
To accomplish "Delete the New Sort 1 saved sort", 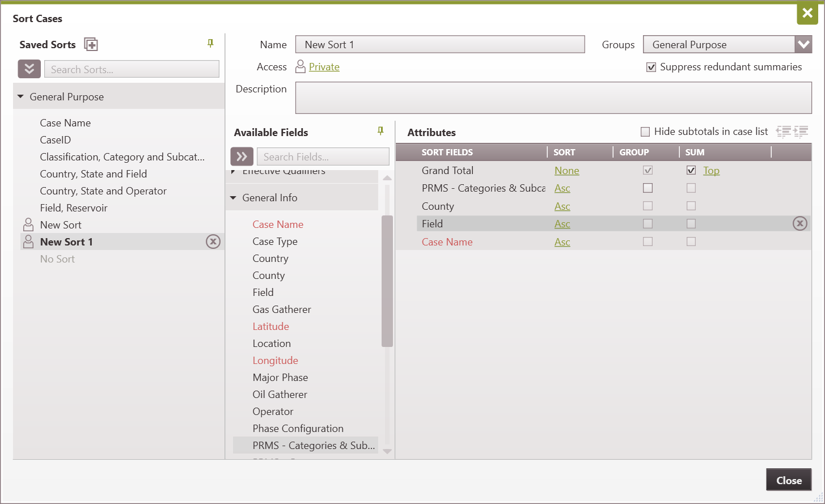I will (213, 241).
